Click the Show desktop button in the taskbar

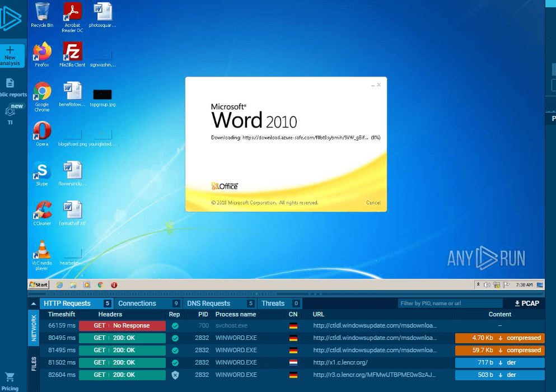pyautogui.click(x=540, y=285)
